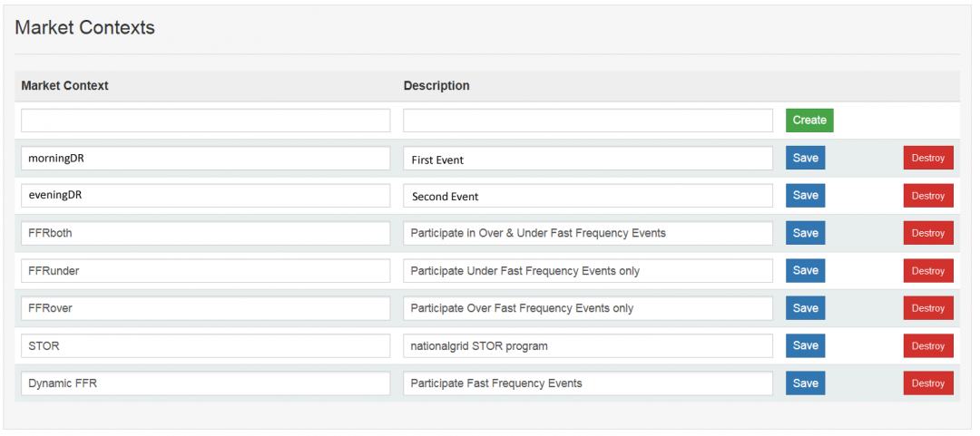Click the Description column header
Screen dimensions: 980x436
pos(436,86)
